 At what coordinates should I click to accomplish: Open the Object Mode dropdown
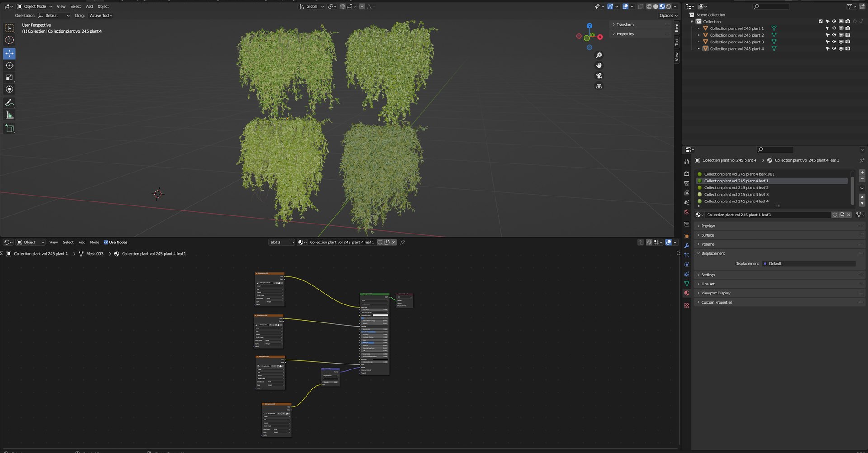click(x=34, y=7)
